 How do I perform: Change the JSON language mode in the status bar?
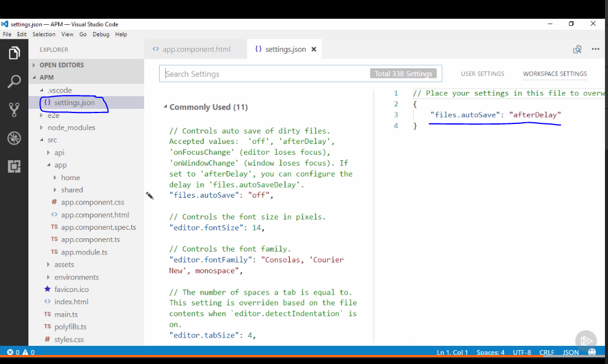[569, 352]
